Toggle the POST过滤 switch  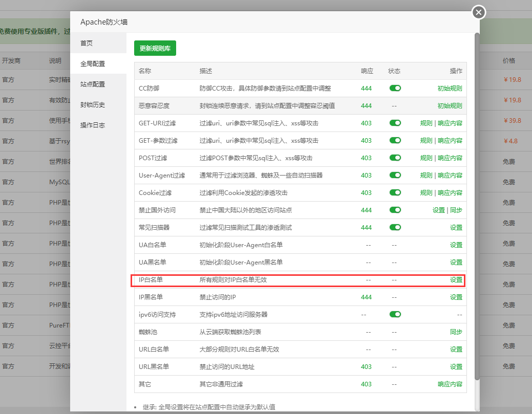coord(395,158)
